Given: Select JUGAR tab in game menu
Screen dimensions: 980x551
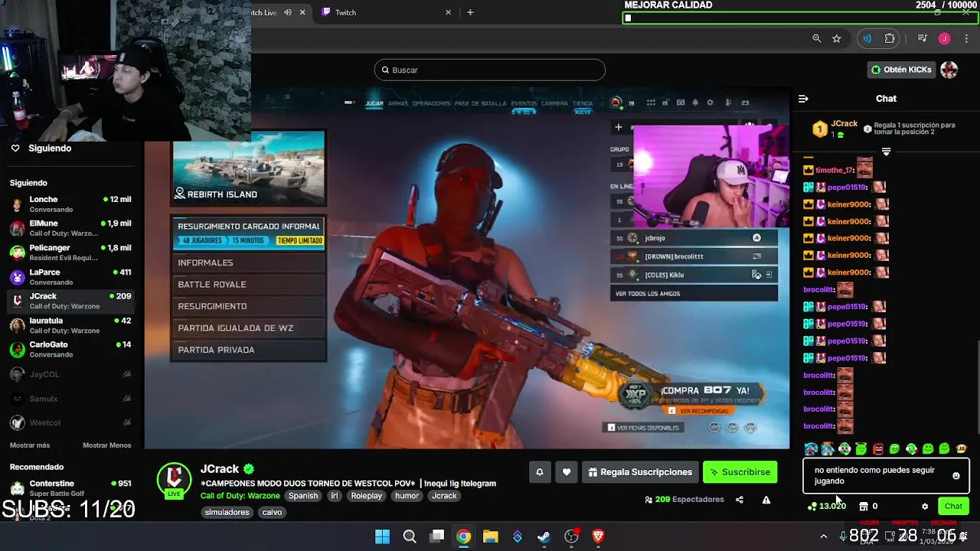Looking at the screenshot, I should coord(374,103).
